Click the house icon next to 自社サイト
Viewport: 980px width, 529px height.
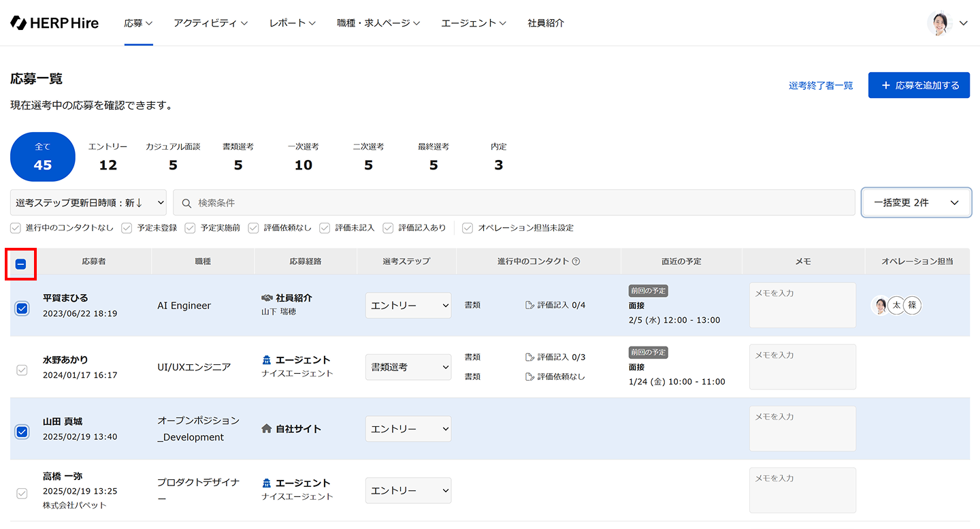[267, 429]
